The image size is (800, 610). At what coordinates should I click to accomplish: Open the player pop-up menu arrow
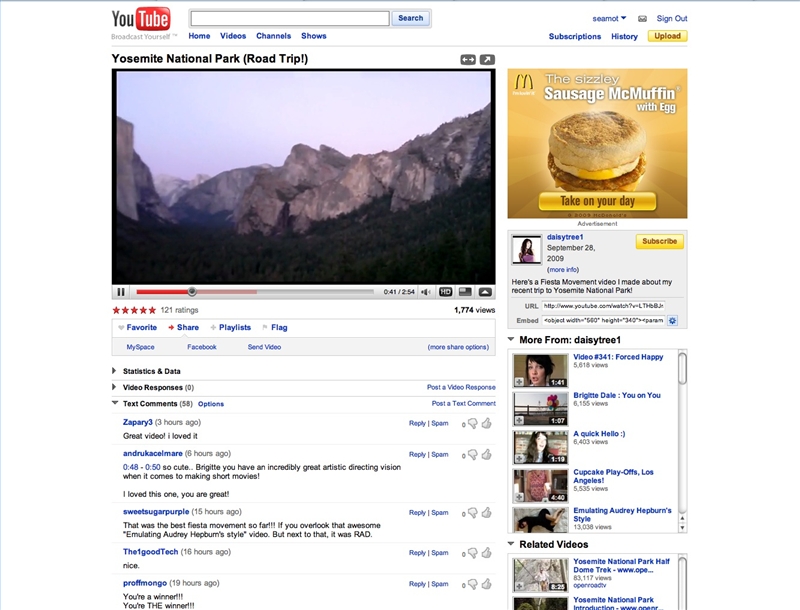coord(485,292)
